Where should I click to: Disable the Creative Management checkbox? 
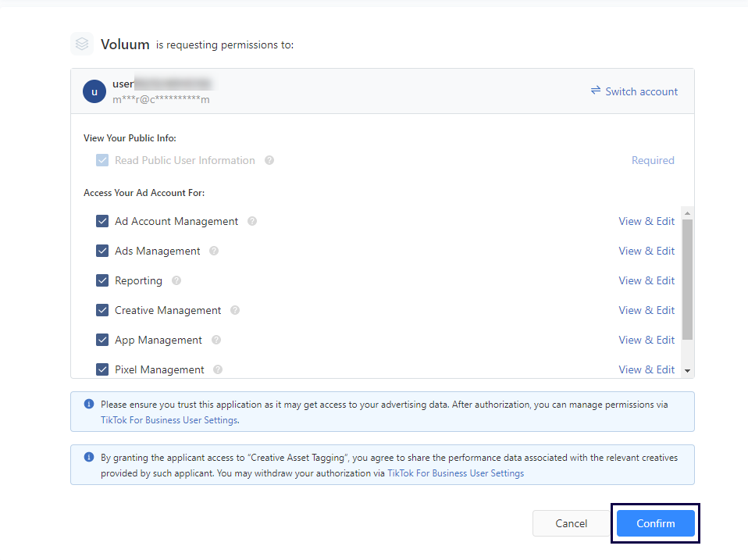pos(102,310)
